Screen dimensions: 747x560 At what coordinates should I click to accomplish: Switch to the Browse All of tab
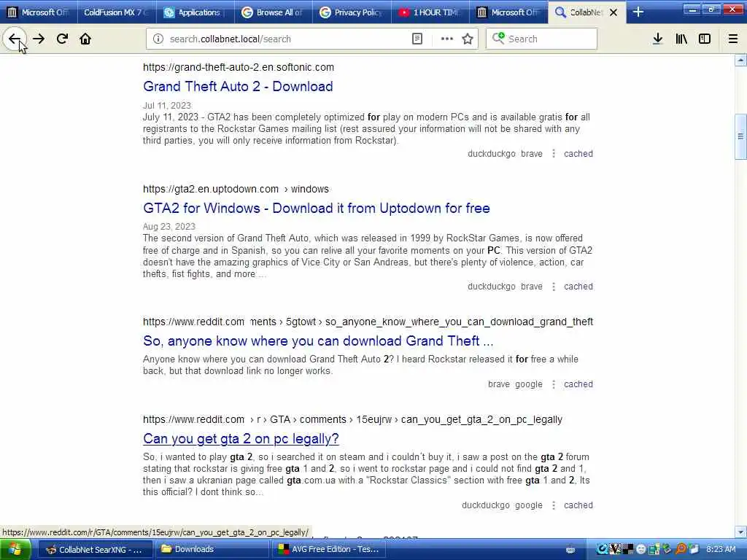pos(274,12)
